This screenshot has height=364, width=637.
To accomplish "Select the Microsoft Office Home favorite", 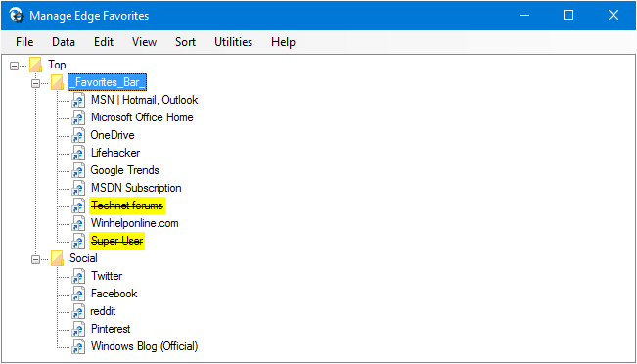I will coord(142,117).
